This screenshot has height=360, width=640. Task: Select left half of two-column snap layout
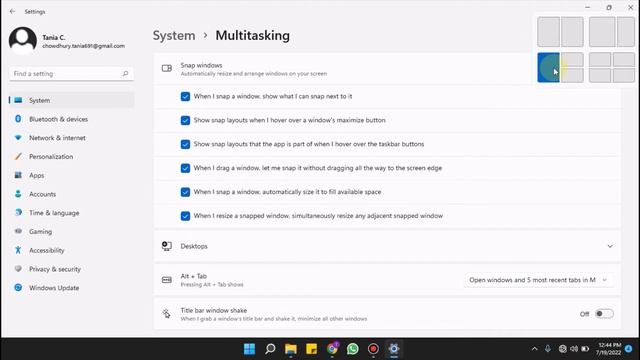click(548, 32)
